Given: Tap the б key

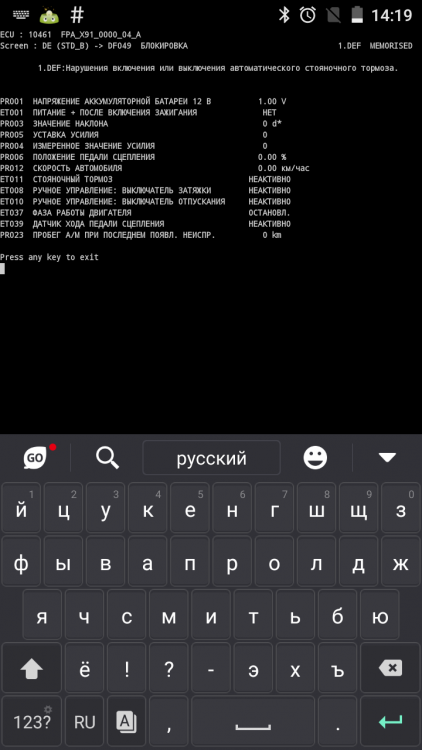Looking at the screenshot, I should point(337,615).
